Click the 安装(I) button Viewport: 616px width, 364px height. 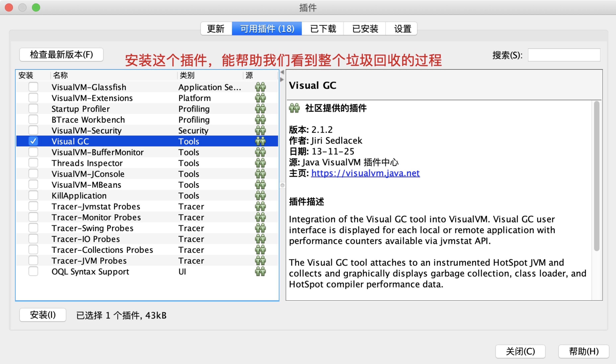[x=43, y=315]
